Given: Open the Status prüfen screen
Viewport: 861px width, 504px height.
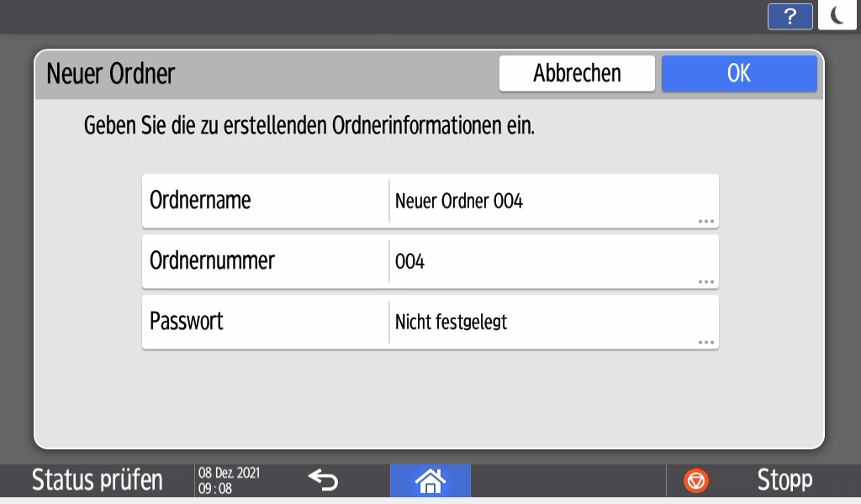Looking at the screenshot, I should (x=94, y=480).
